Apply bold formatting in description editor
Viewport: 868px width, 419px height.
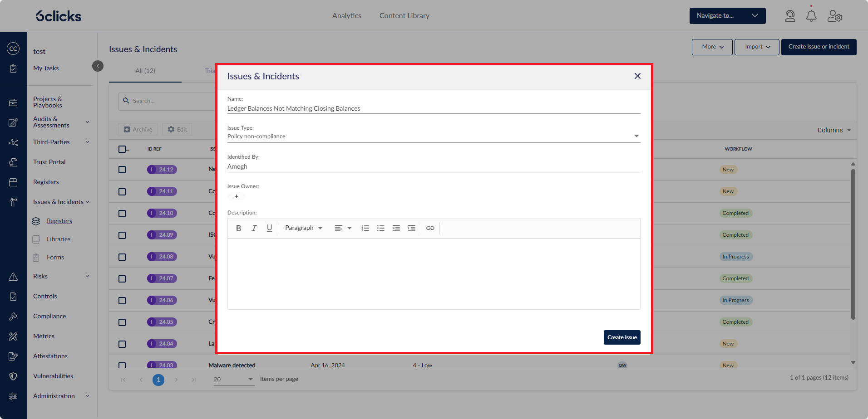[x=238, y=228]
